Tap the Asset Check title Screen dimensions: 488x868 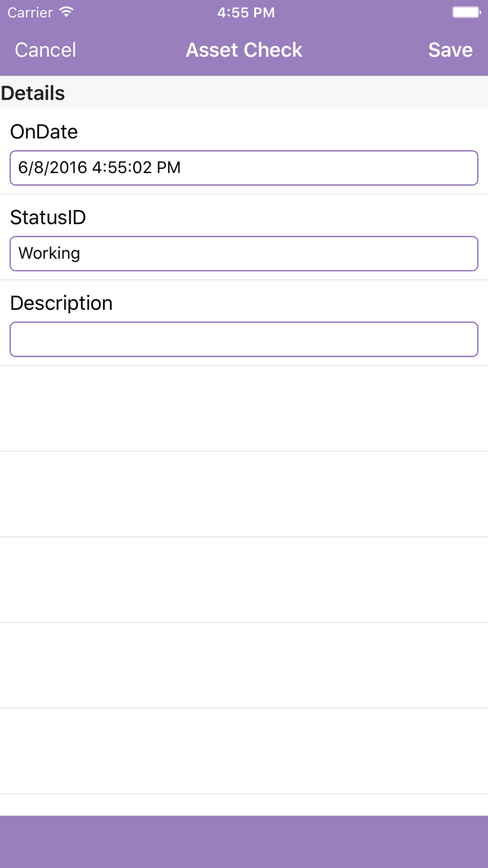click(x=244, y=50)
